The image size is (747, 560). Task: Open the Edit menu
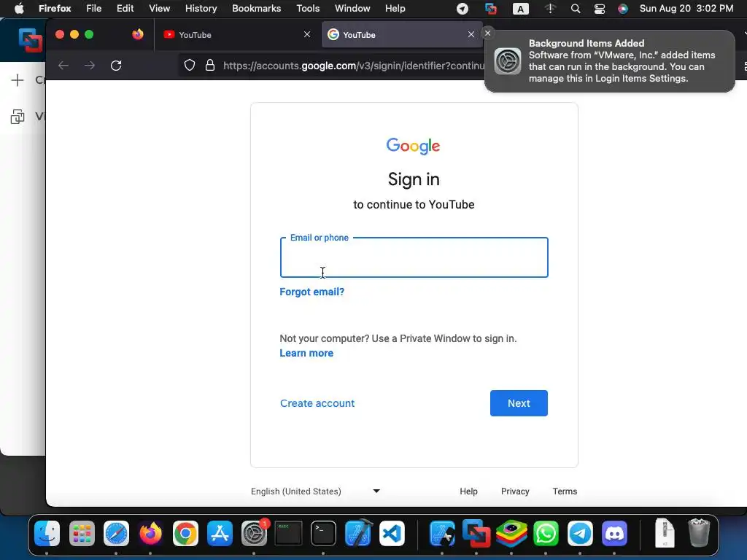click(x=125, y=9)
